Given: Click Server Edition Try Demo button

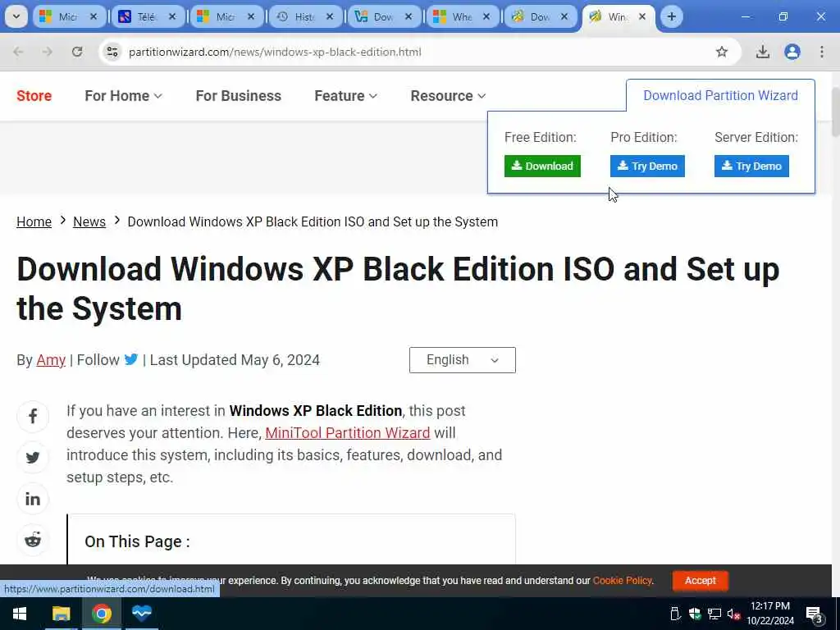Looking at the screenshot, I should 751,166.
